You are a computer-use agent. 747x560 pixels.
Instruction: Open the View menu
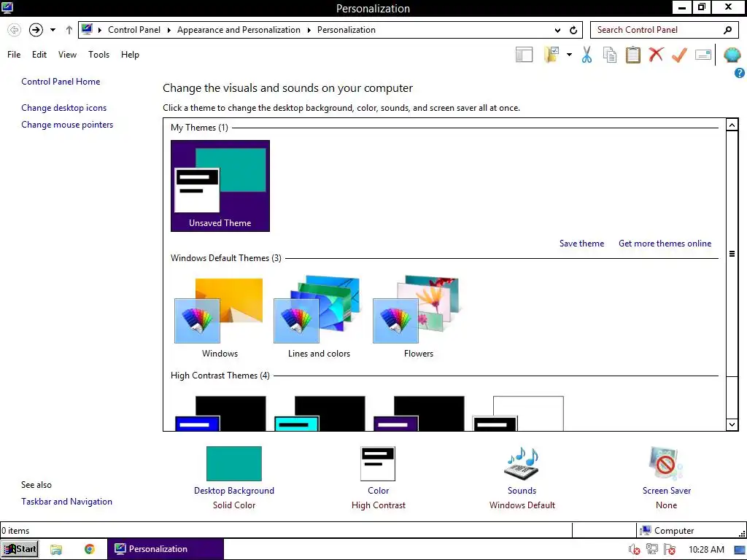click(67, 55)
